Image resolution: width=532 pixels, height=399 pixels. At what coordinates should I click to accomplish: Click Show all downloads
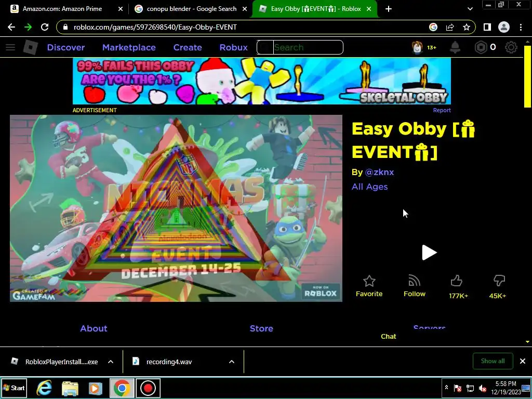point(493,361)
